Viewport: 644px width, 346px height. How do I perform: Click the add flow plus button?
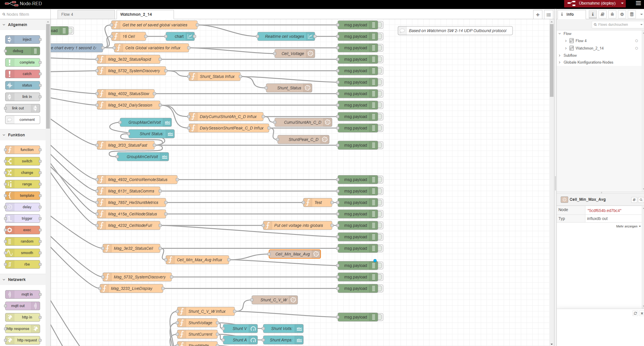(538, 15)
